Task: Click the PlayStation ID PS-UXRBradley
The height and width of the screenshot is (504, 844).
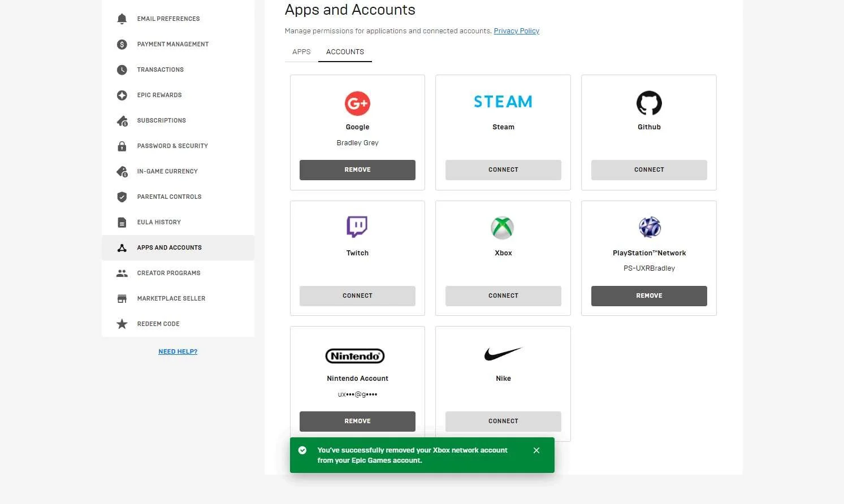Action: pyautogui.click(x=649, y=268)
